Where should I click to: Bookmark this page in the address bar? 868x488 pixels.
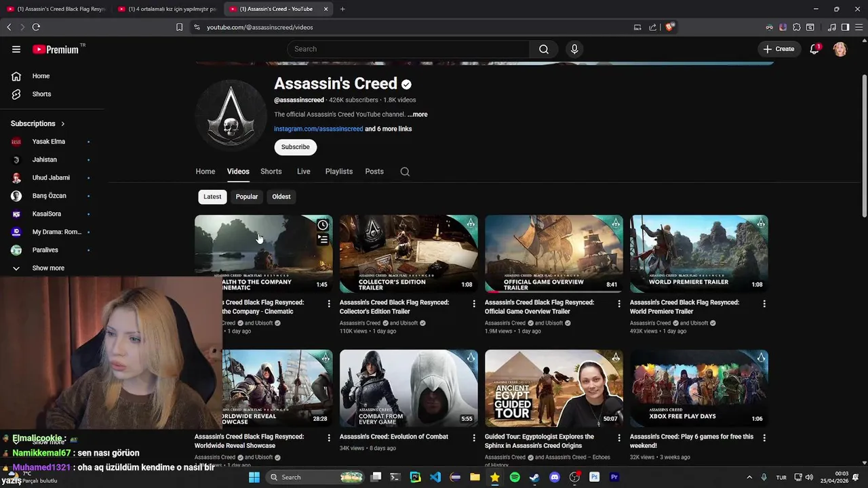179,27
